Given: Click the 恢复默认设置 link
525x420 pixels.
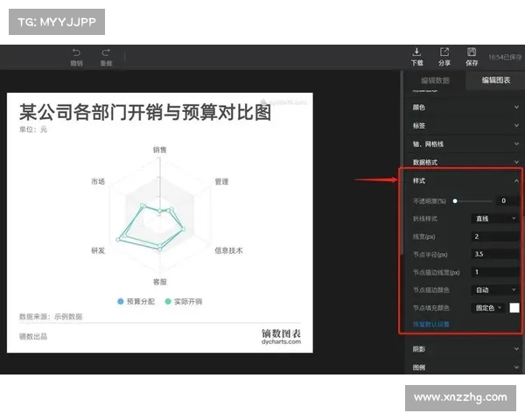Looking at the screenshot, I should 430,325.
